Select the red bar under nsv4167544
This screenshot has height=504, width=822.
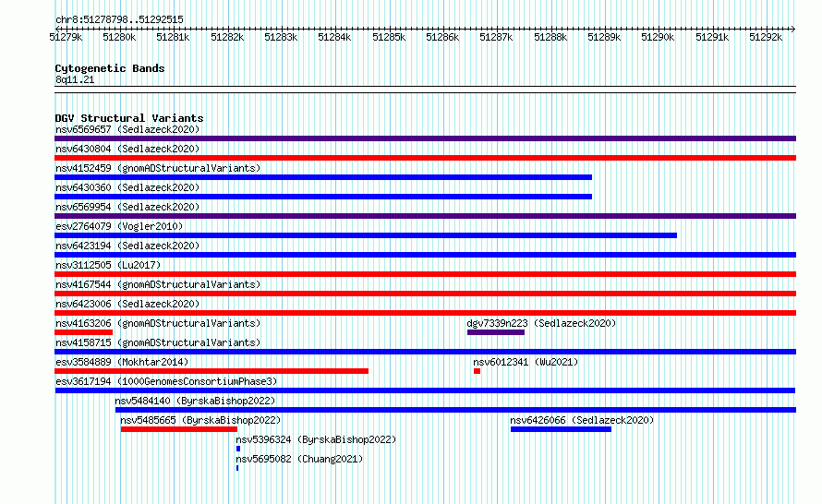pos(425,294)
